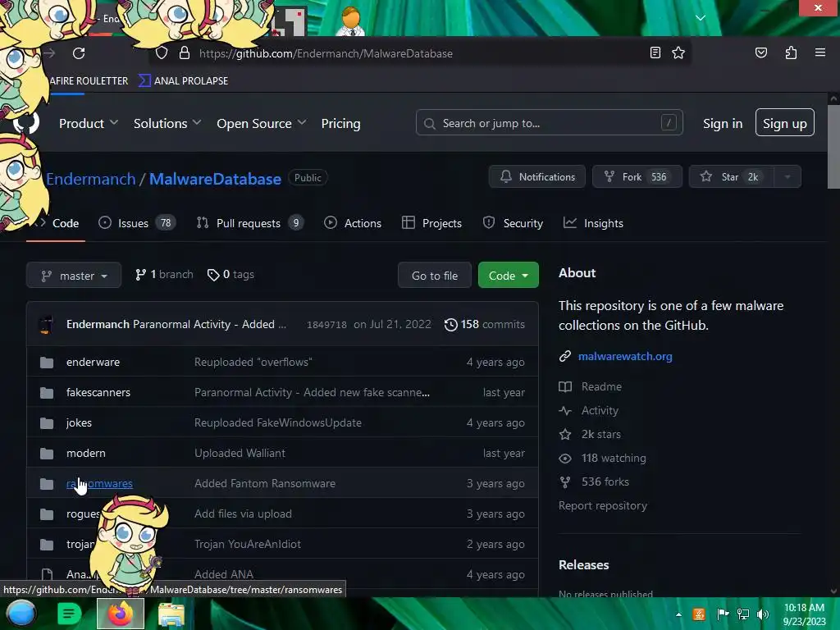
Task: Open the modern folder
Action: click(x=85, y=453)
